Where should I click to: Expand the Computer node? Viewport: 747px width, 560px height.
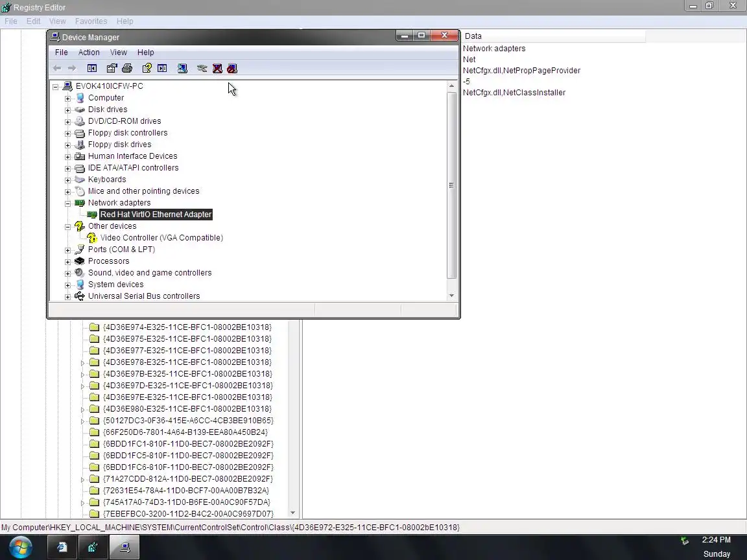tap(67, 99)
